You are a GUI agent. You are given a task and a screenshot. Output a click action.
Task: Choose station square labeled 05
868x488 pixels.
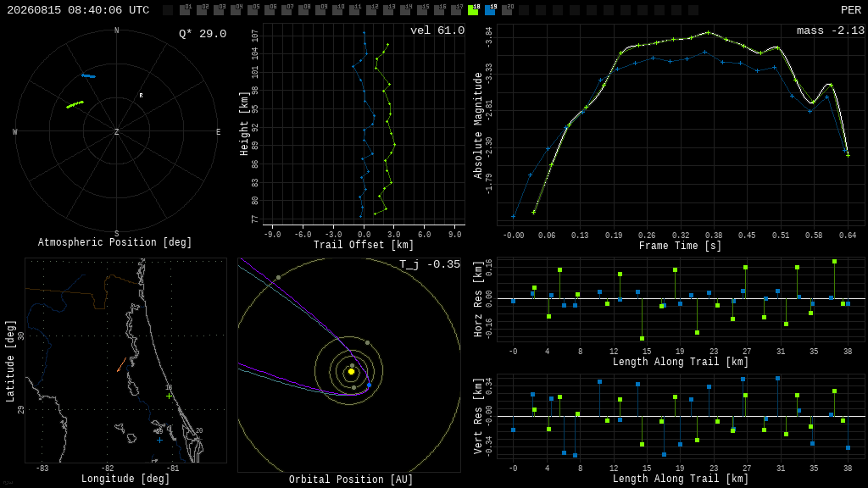[x=253, y=10]
